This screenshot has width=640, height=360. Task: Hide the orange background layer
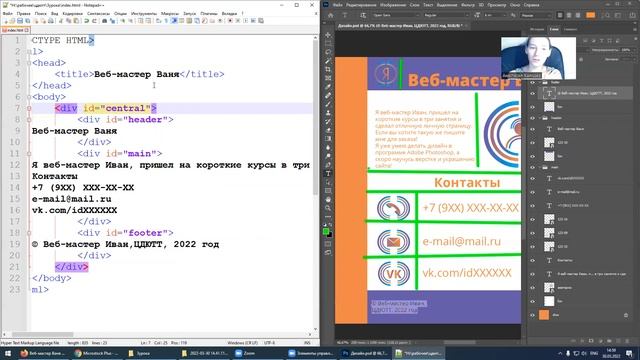tap(532, 315)
